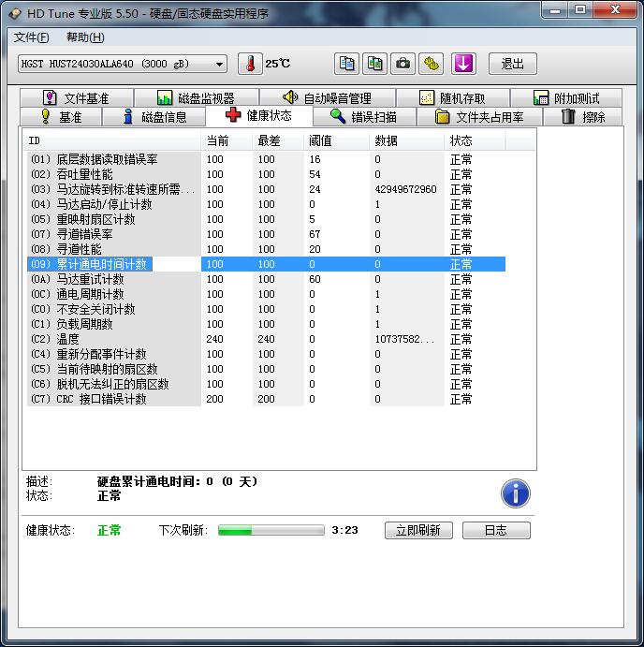The height and width of the screenshot is (647, 644).
Task: Select row (C2) 温度
Action: tap(267, 339)
